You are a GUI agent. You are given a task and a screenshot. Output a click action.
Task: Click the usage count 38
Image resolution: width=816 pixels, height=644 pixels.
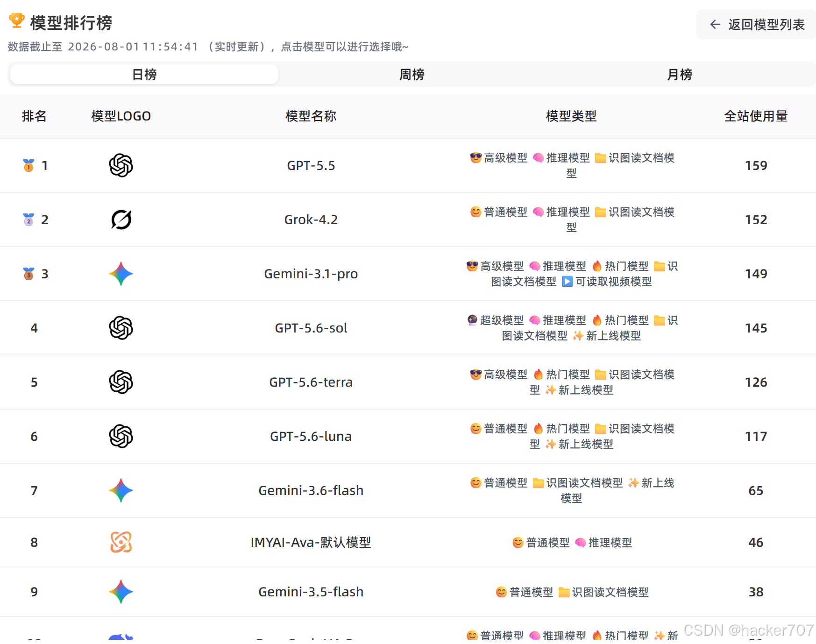(x=756, y=592)
